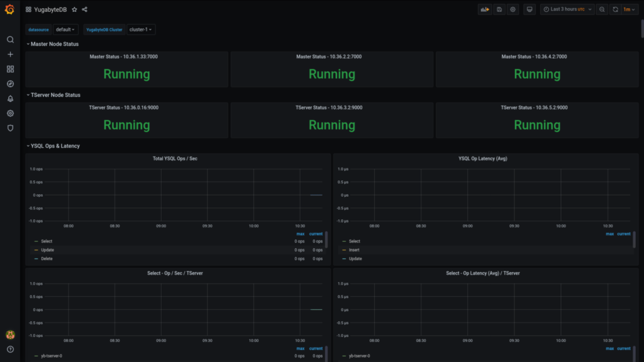Open Master Status 10.36.2.2:7000 panel title
Image resolution: width=644 pixels, height=362 pixels.
coord(329,57)
